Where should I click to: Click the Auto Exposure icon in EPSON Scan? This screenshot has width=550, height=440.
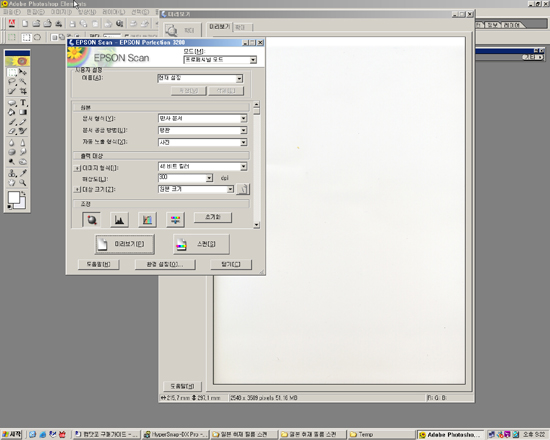click(92, 220)
